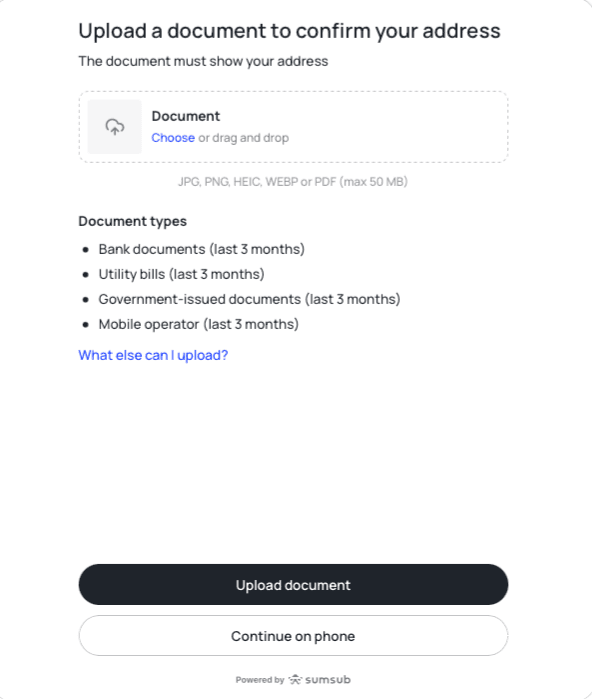Screen dimensions: 592x699
Task: Select the Continue on phone button
Action: pos(293,636)
